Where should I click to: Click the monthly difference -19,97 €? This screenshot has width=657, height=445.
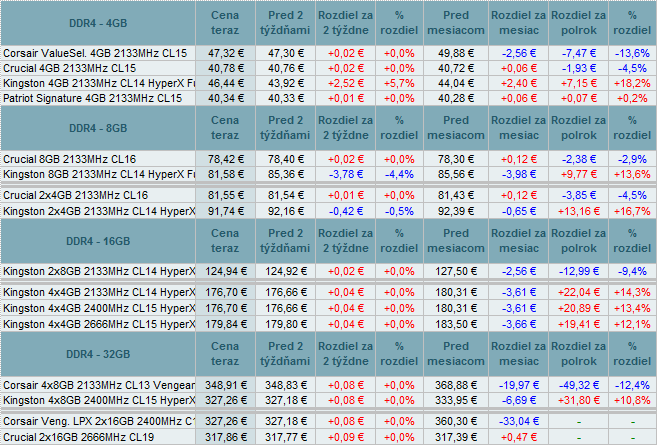click(x=519, y=385)
